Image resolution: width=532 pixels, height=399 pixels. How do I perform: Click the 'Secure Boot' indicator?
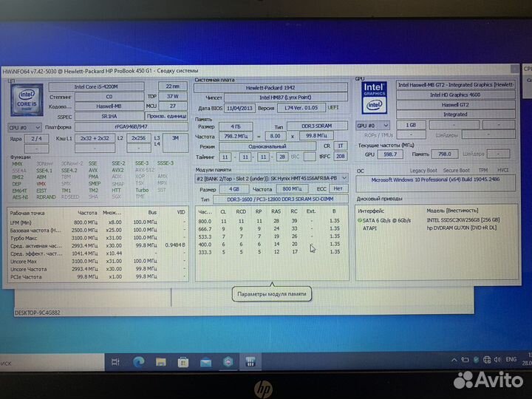coord(456,171)
